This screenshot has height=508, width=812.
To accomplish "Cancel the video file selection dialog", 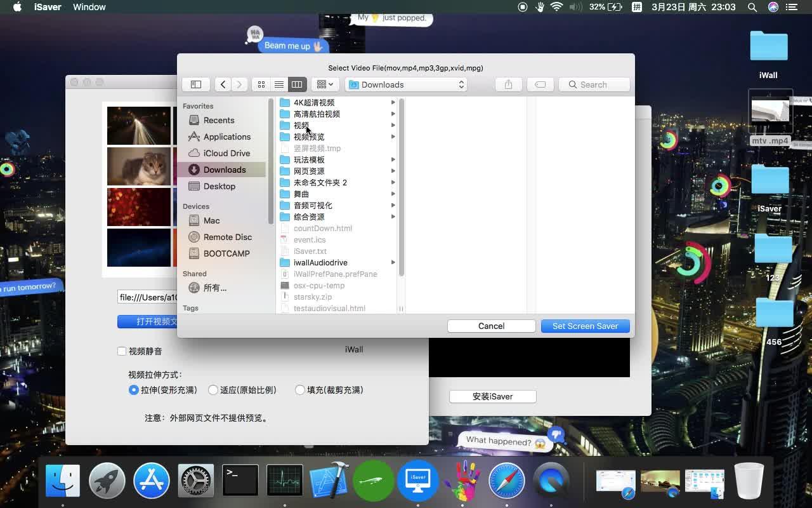I will pyautogui.click(x=491, y=326).
